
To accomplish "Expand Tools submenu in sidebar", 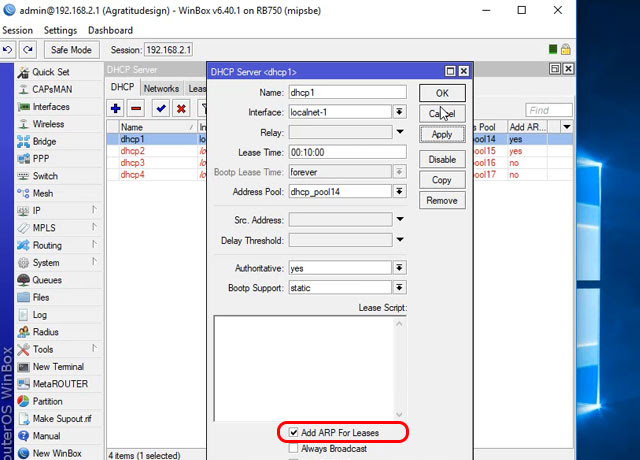I will [94, 348].
